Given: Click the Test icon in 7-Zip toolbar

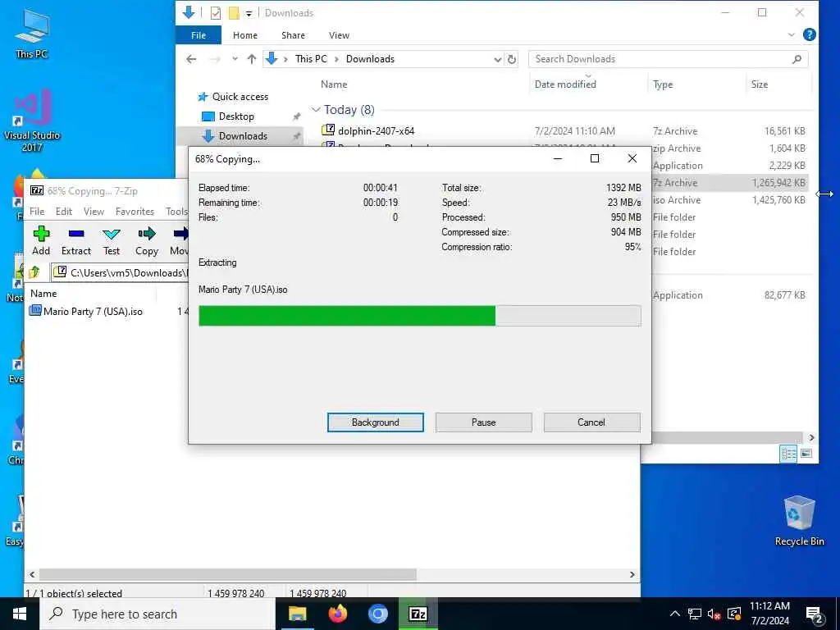Looking at the screenshot, I should 112,234.
